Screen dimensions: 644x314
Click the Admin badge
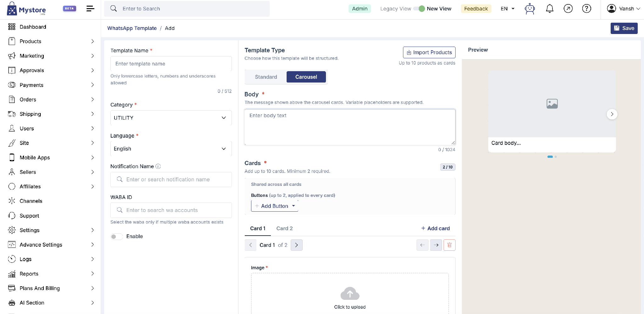[x=360, y=9]
